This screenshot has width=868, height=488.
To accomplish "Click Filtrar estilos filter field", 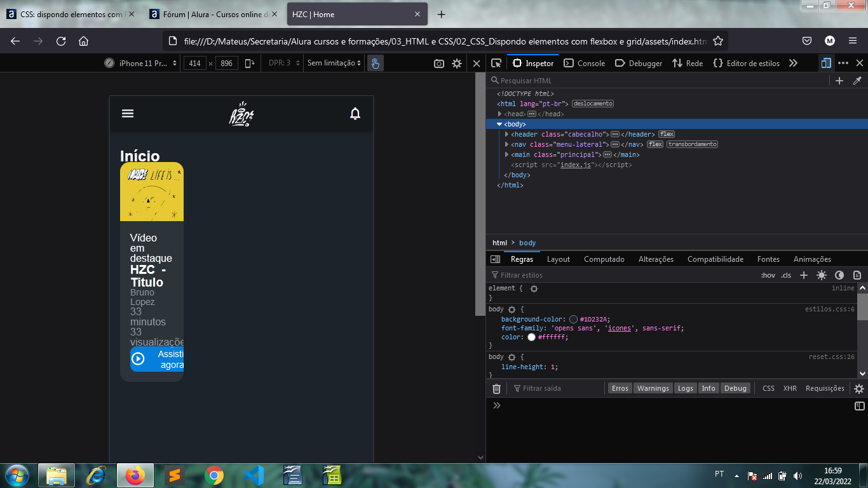I will pos(623,275).
